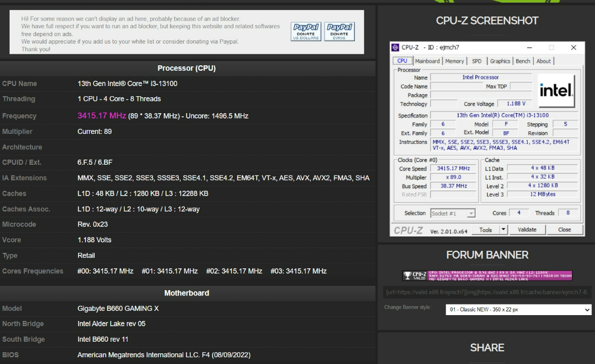Click the American Megatrends BIOS text

pyautogui.click(x=164, y=355)
